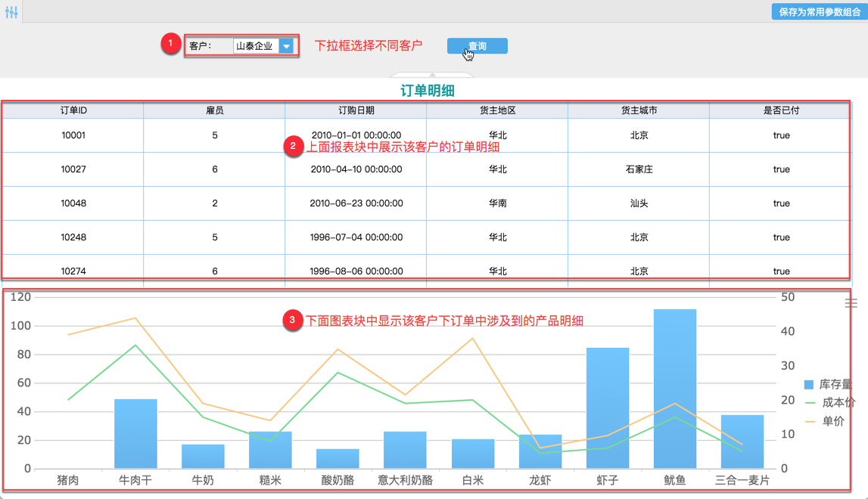Click the 石家庄 city cell

coord(639,169)
